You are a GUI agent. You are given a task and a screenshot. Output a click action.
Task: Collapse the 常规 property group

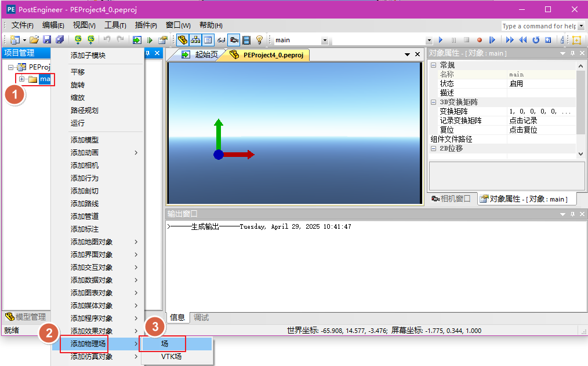(434, 65)
